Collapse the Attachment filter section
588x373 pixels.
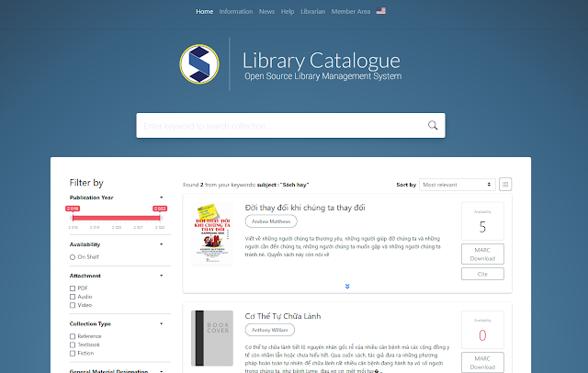click(x=162, y=276)
